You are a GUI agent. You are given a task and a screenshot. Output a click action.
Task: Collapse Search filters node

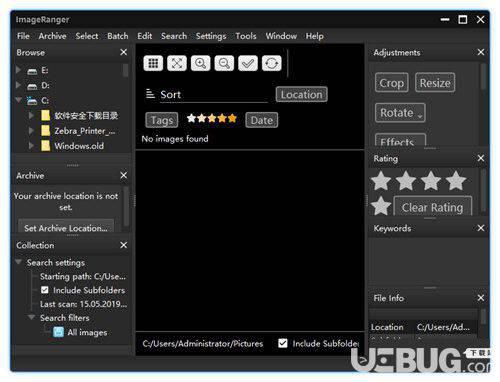point(32,317)
